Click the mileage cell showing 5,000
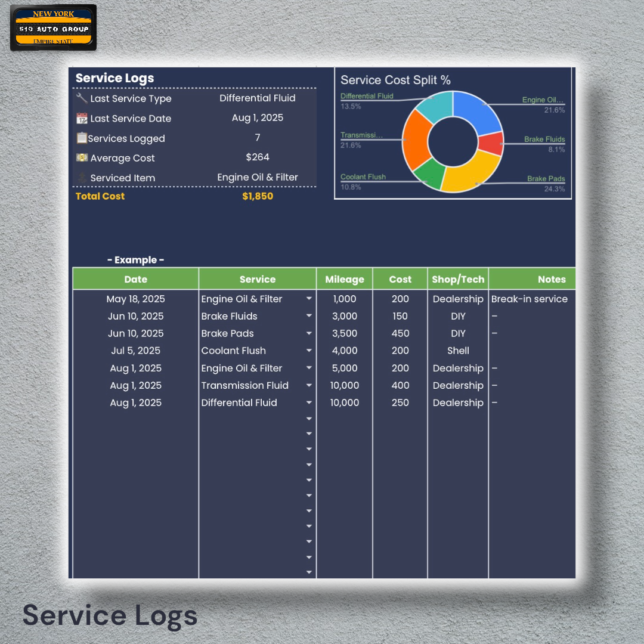644x644 pixels. coord(344,368)
